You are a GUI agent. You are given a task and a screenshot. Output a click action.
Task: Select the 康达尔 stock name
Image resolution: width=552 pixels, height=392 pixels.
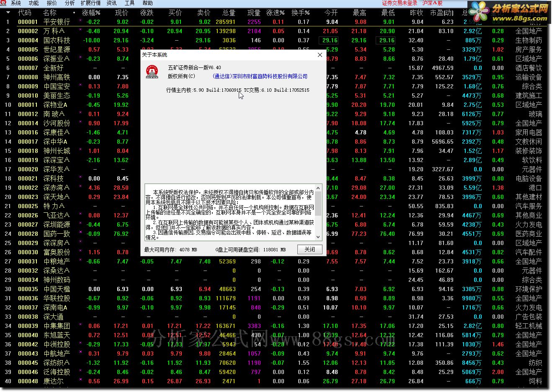click(x=54, y=381)
